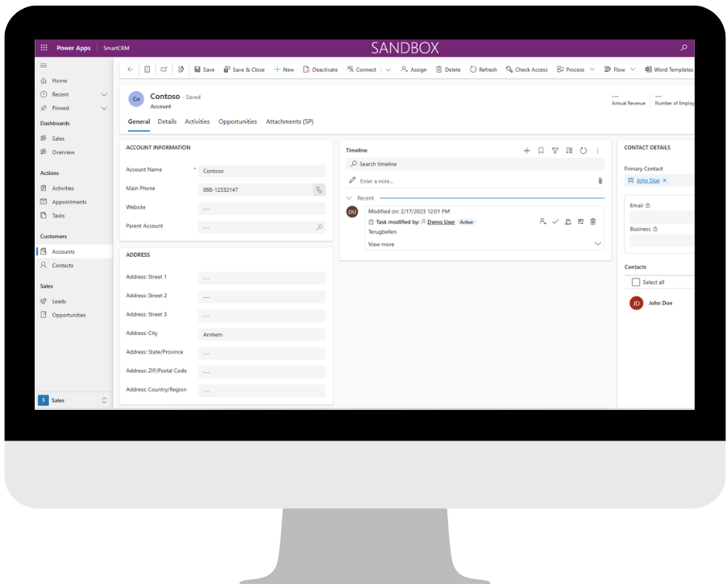Refresh the Contoso record
Viewport: 727px width, 588px height.
point(483,69)
